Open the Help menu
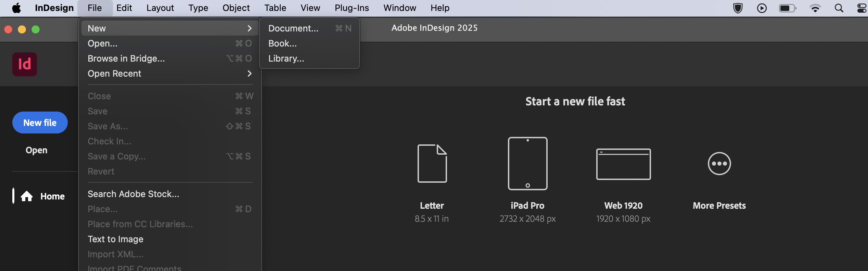868x271 pixels. click(x=440, y=8)
